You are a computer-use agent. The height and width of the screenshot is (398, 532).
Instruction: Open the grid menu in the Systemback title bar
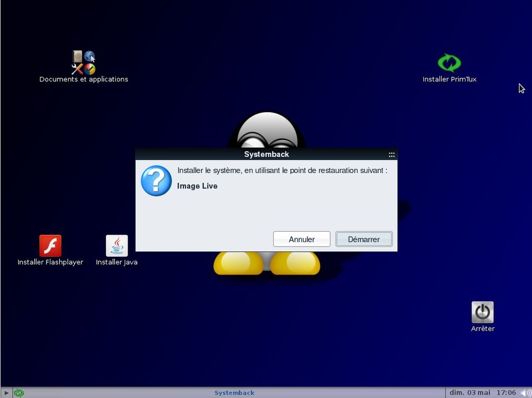point(391,155)
